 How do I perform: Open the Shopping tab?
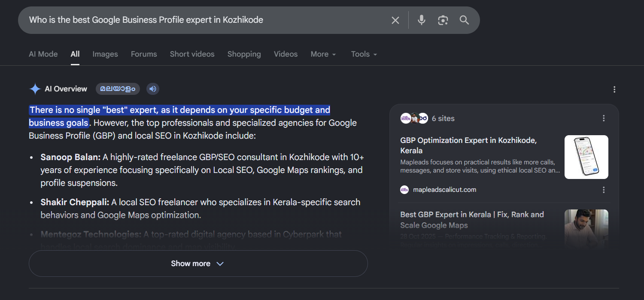tap(244, 54)
